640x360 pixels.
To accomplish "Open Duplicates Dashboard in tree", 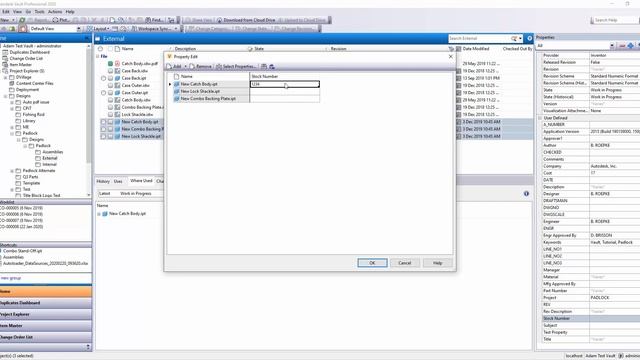I will click(x=29, y=52).
